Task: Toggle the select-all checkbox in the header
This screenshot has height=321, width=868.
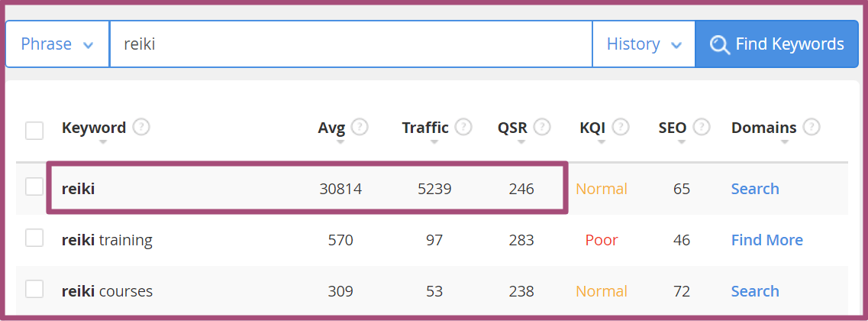Action: coord(34,130)
